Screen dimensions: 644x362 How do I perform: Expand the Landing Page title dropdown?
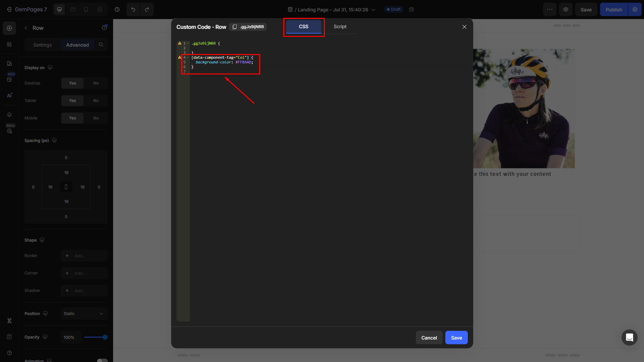tap(373, 10)
